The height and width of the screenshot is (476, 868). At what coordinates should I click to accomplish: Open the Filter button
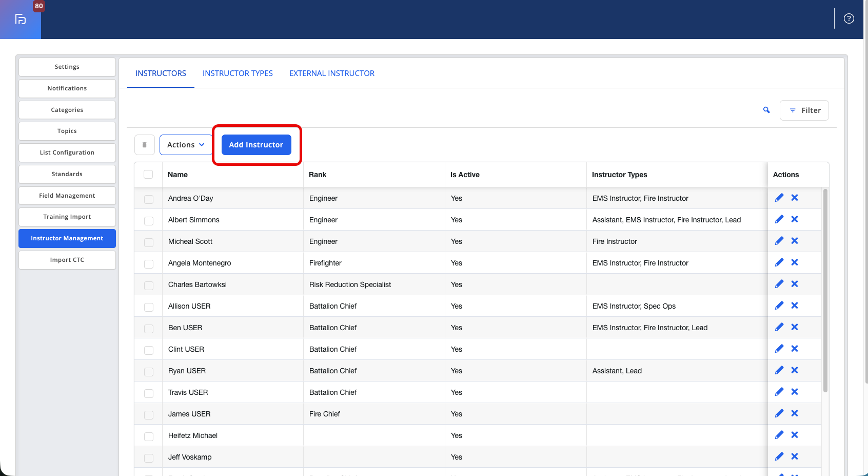(804, 110)
